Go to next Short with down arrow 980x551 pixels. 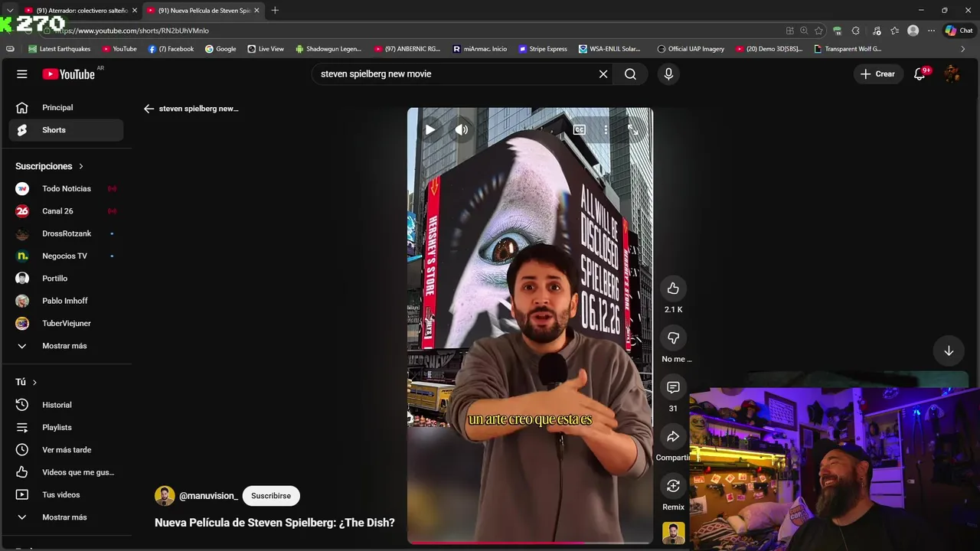pos(949,350)
